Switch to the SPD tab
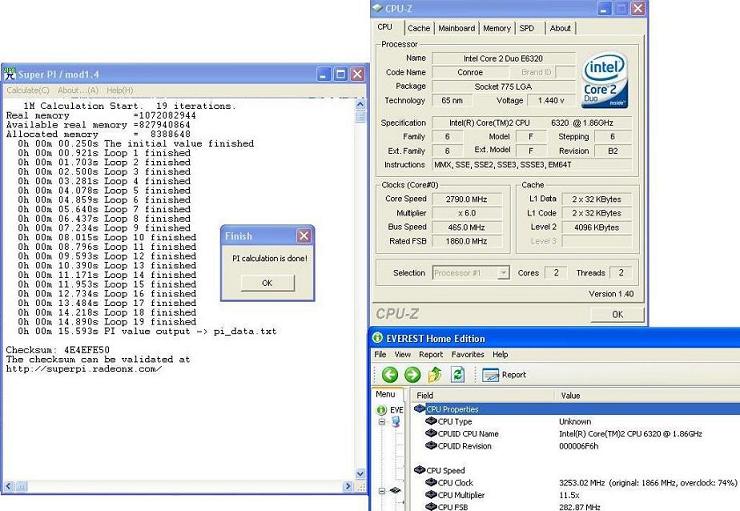 tap(527, 28)
